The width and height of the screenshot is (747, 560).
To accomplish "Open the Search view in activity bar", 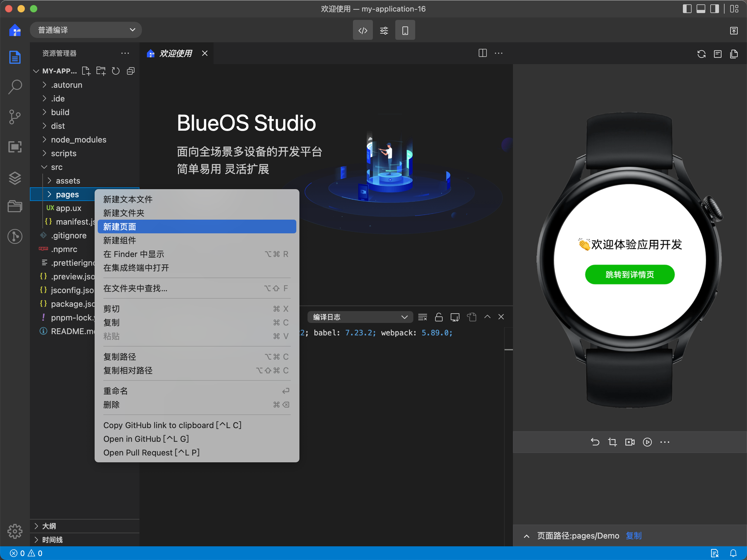I will (15, 87).
